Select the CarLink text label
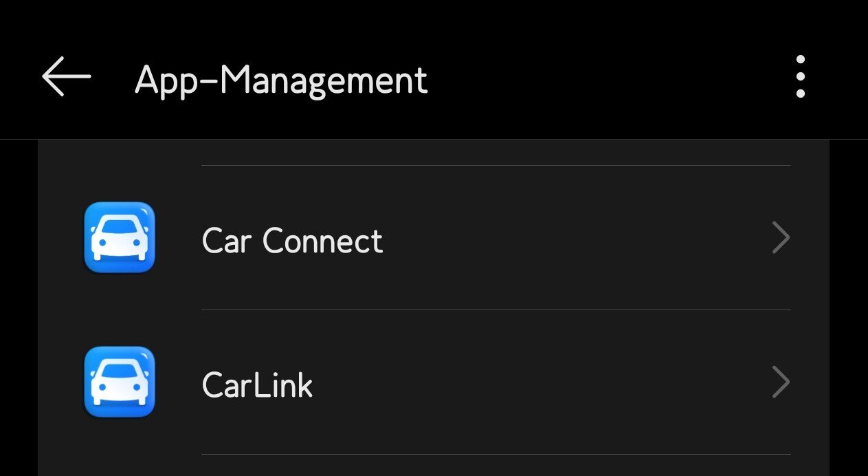 point(257,385)
